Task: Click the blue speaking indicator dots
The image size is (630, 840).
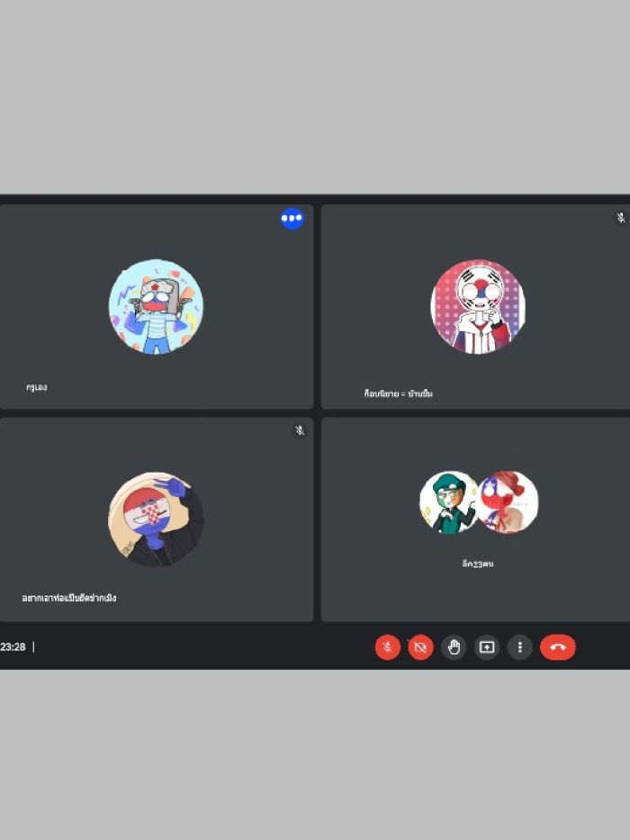Action: [292, 218]
